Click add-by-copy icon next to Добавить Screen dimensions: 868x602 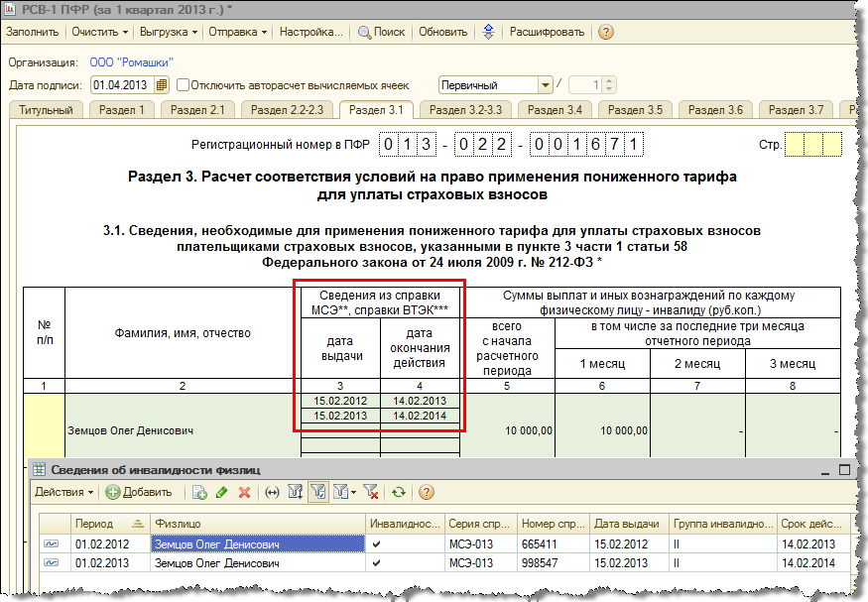pyautogui.click(x=199, y=492)
